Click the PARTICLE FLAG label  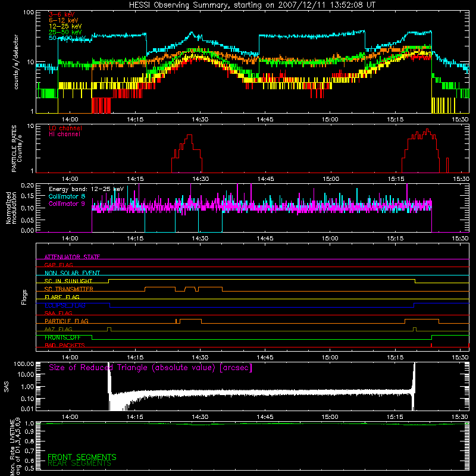tap(67, 321)
